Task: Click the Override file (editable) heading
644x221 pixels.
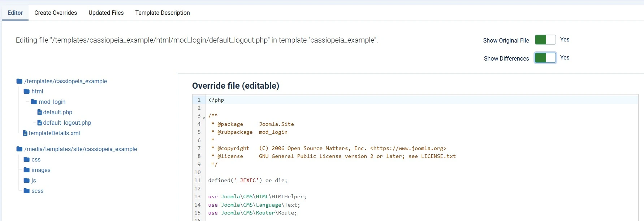Action: pyautogui.click(x=235, y=86)
